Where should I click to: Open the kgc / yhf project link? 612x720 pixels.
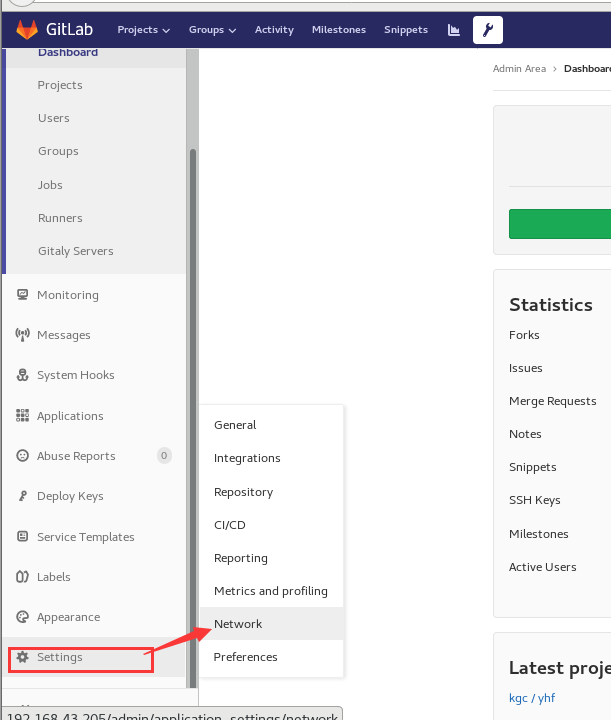click(532, 698)
